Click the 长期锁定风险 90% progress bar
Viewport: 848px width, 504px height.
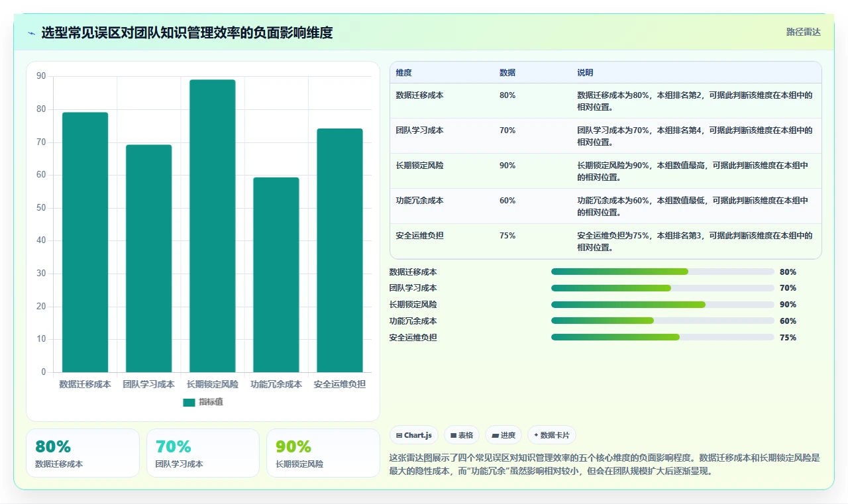(662, 305)
